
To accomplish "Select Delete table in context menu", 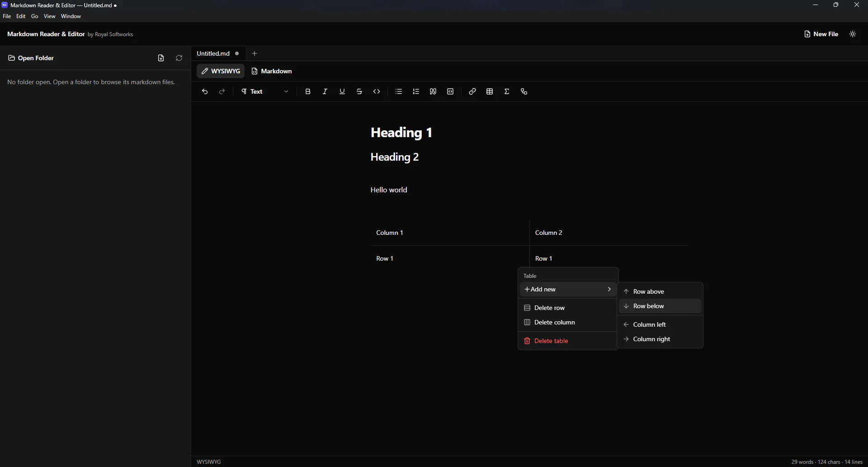I will click(568, 341).
